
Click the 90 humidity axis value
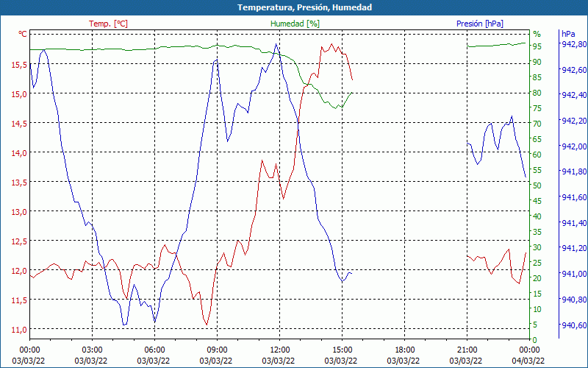click(537, 62)
